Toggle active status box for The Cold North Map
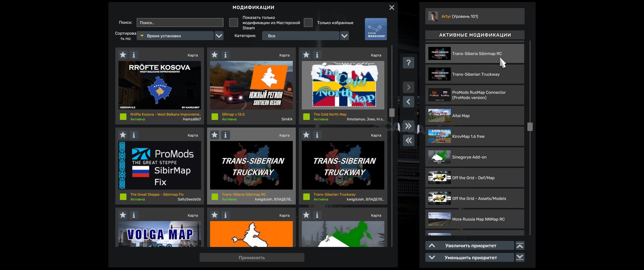Screen dimensions: 644x270 coord(306,117)
